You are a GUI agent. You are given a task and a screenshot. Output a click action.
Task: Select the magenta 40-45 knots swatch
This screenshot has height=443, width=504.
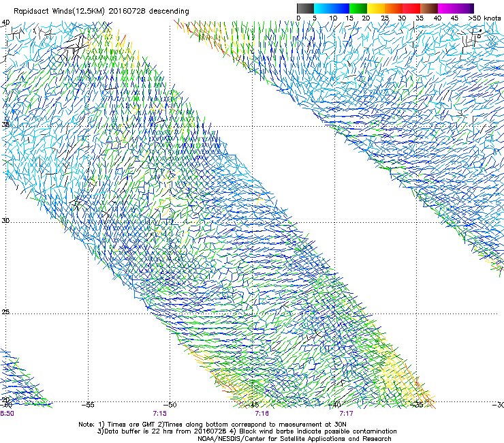pos(447,8)
